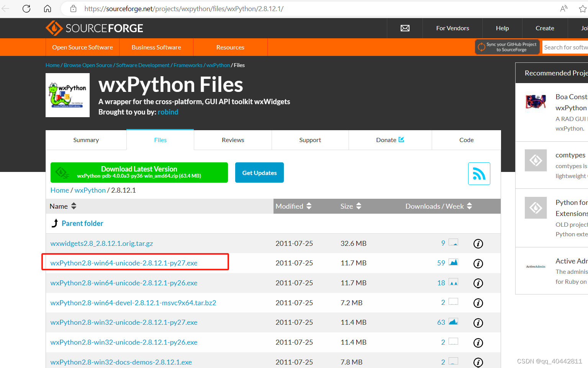588x368 pixels.
Task: Click the browser refresh icon
Action: (x=26, y=8)
